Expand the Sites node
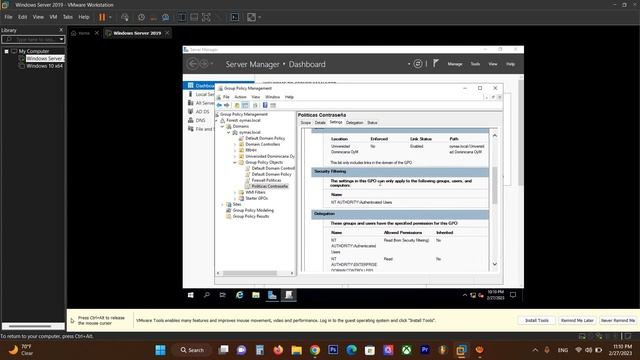The width and height of the screenshot is (640, 360). 223,204
